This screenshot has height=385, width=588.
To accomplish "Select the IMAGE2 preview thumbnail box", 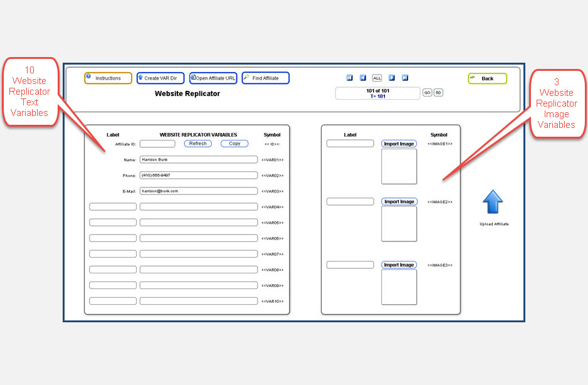I will [x=399, y=224].
